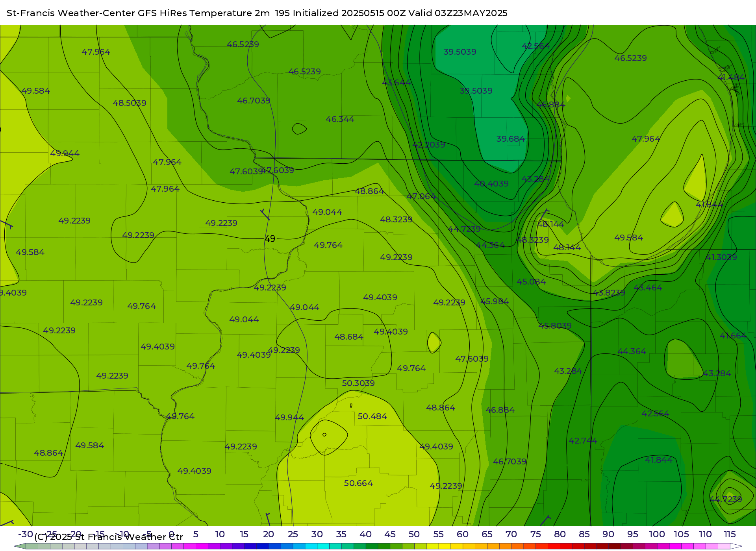
Task: Click the temperature value "50.664"
Action: pos(358,483)
